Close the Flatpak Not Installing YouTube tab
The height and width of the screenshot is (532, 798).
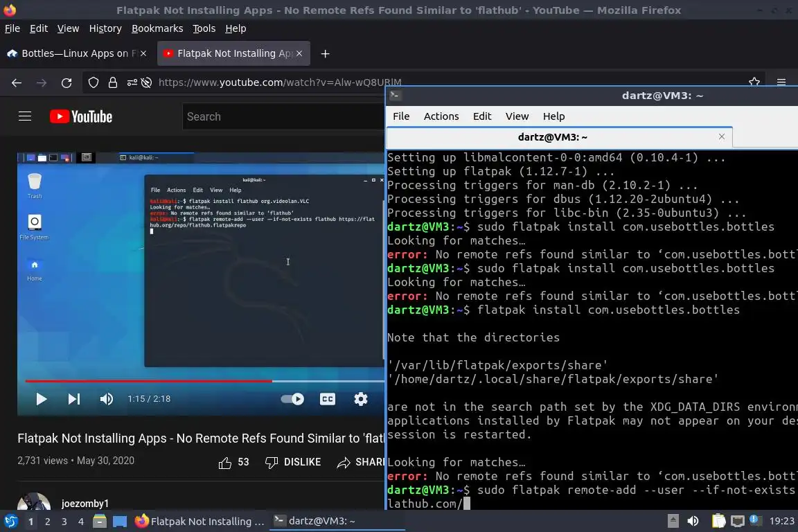pos(299,53)
